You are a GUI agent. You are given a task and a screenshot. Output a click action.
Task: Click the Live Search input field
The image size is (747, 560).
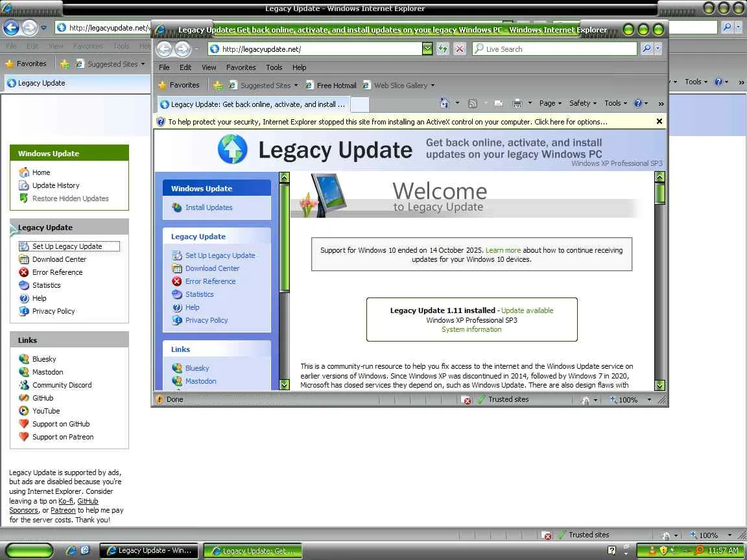click(x=555, y=49)
